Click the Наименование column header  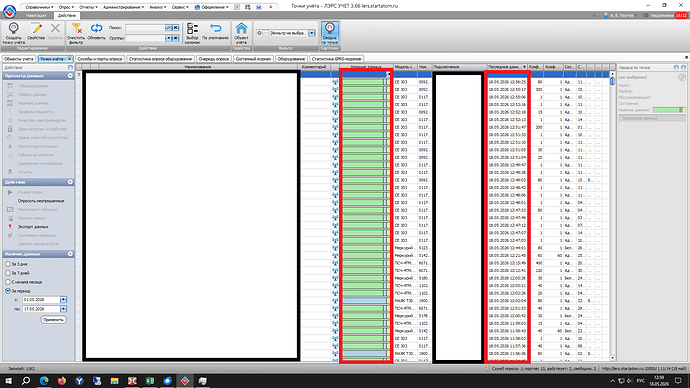[198, 67]
